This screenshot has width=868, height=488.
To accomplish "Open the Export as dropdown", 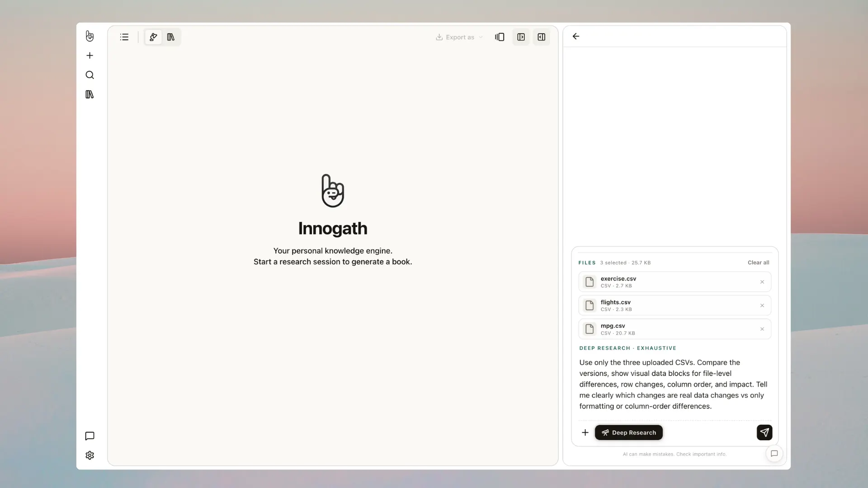I will [x=459, y=37].
